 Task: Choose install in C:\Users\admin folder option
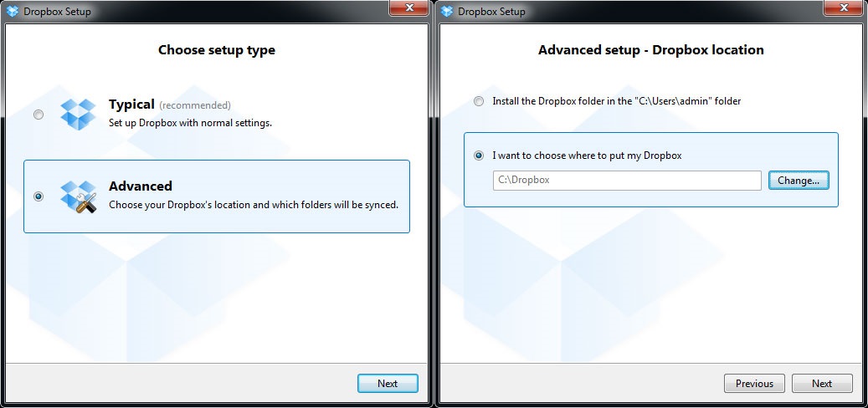pyautogui.click(x=479, y=101)
